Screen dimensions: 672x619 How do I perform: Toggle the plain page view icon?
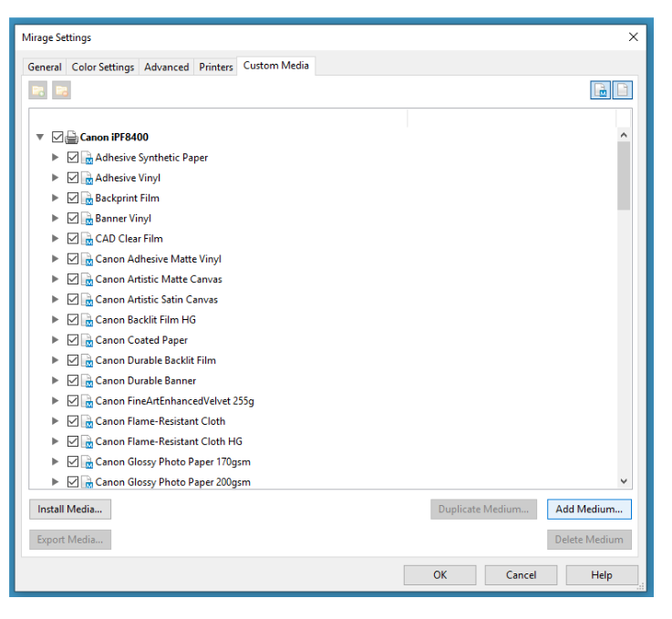pos(623,90)
